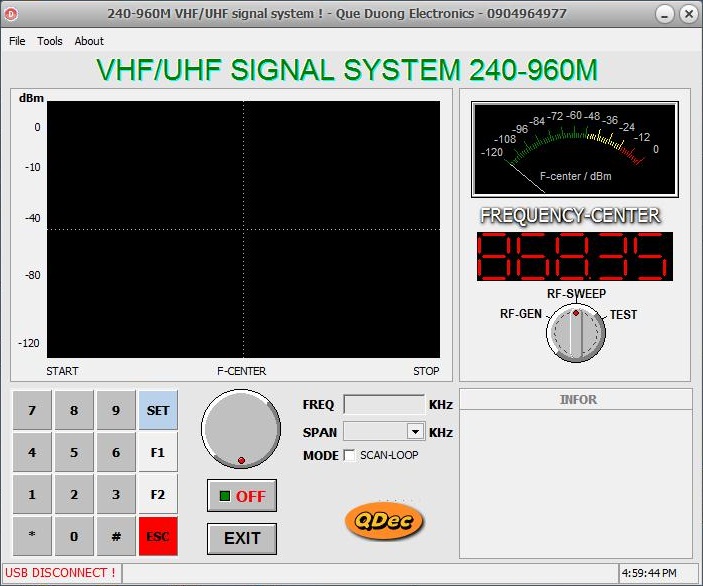Open the Tools menu
Image resolution: width=703 pixels, height=586 pixels.
pyautogui.click(x=50, y=41)
